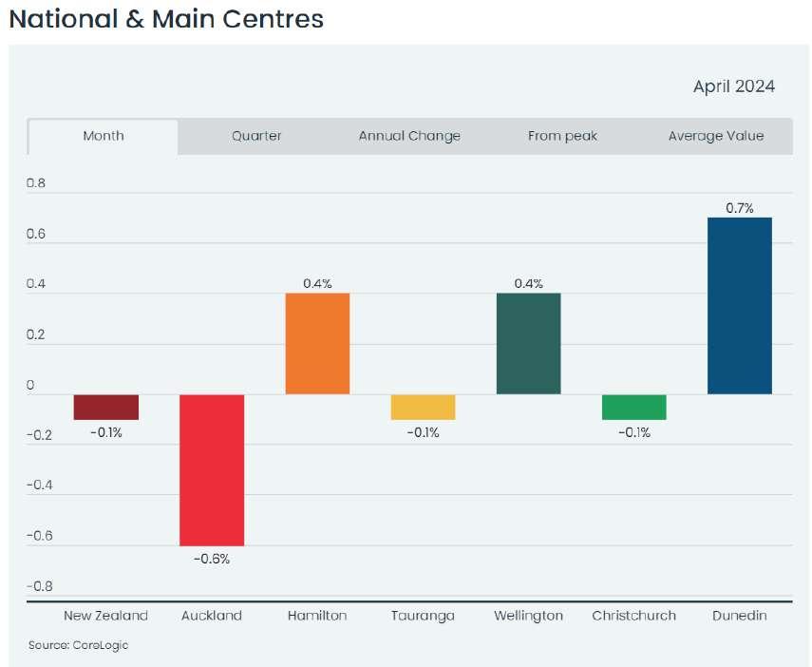
Task: Click the red Auckland bar
Action: (212, 469)
